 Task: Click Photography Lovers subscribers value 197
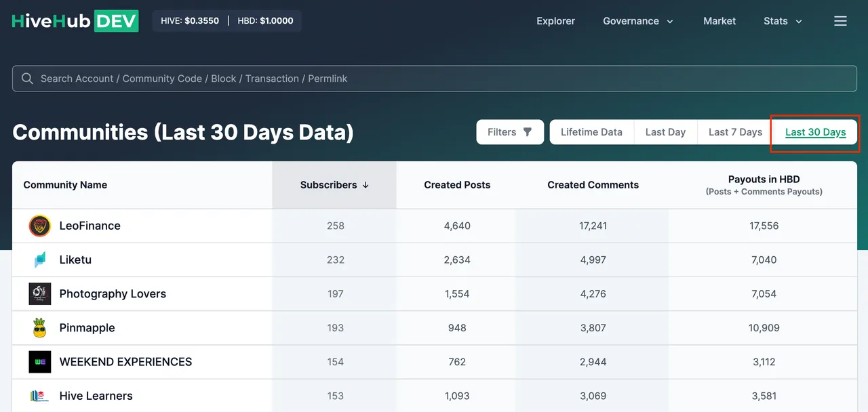pyautogui.click(x=336, y=293)
